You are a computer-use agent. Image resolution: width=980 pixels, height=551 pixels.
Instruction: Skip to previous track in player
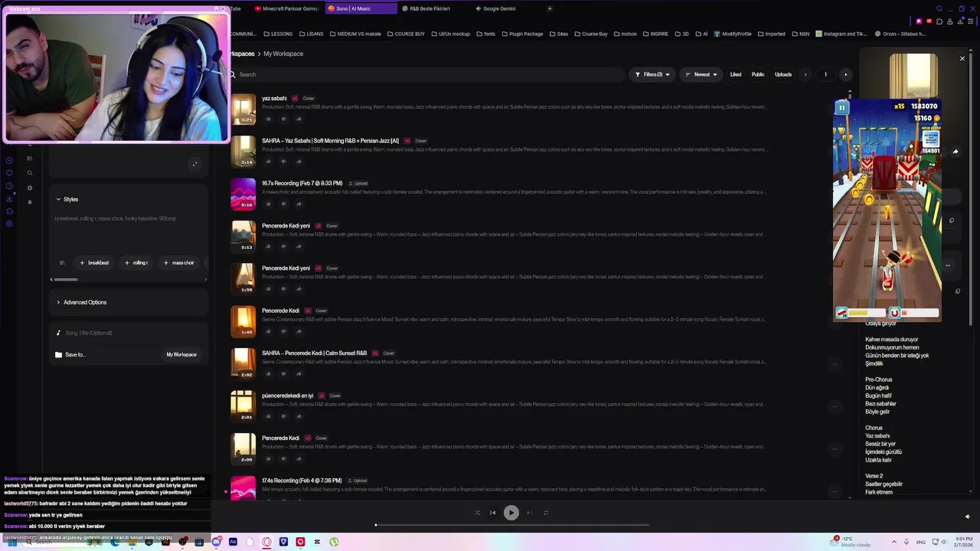point(493,513)
